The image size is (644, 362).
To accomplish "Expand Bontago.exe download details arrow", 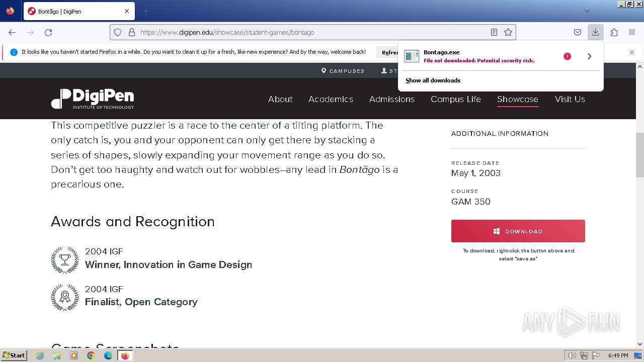I will click(589, 56).
